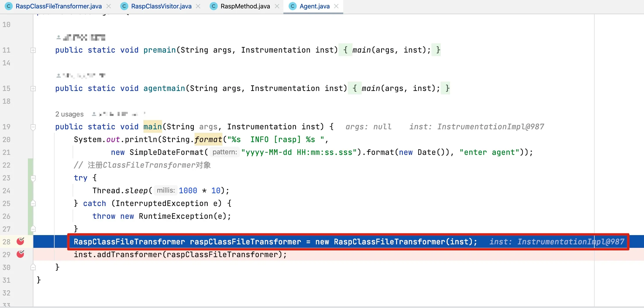The width and height of the screenshot is (644, 308).
Task: Click 'Thread.sleep' on line 24
Action: coord(120,191)
